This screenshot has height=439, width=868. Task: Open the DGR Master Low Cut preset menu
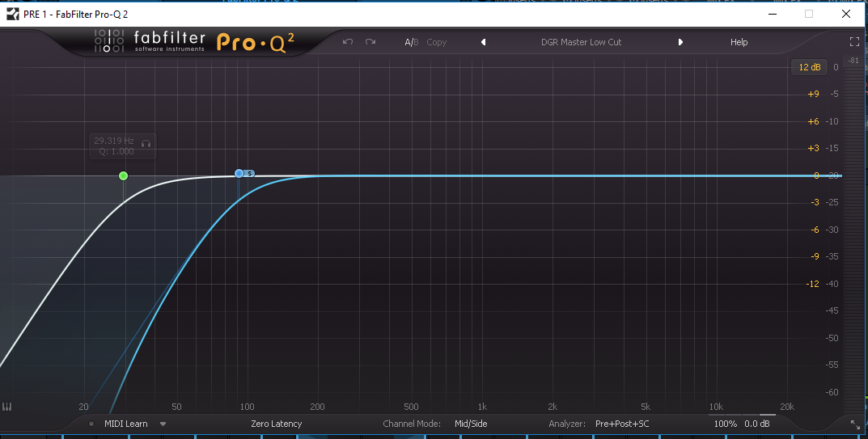click(582, 42)
